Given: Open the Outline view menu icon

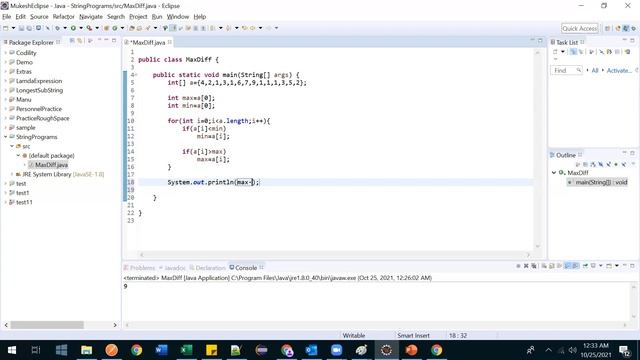Looking at the screenshot, I should [x=633, y=164].
